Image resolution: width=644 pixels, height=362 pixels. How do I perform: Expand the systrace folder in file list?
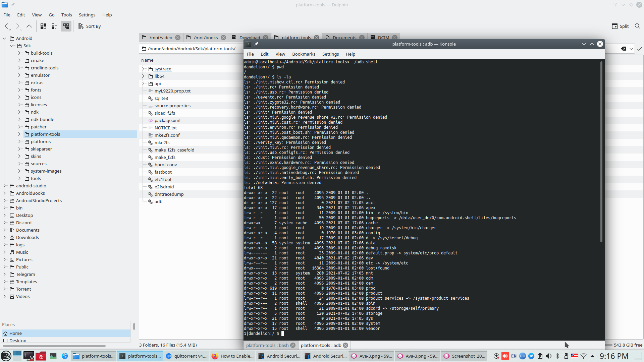143,69
